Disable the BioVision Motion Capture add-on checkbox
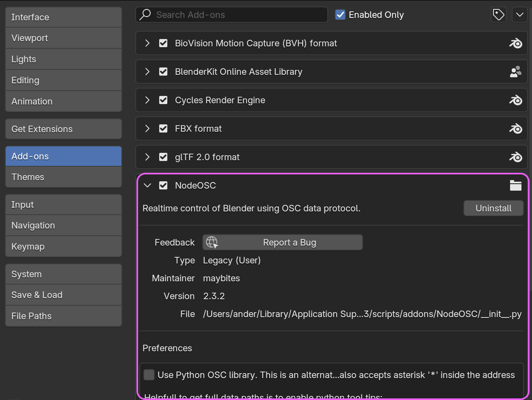The width and height of the screenshot is (532, 400). coord(163,43)
